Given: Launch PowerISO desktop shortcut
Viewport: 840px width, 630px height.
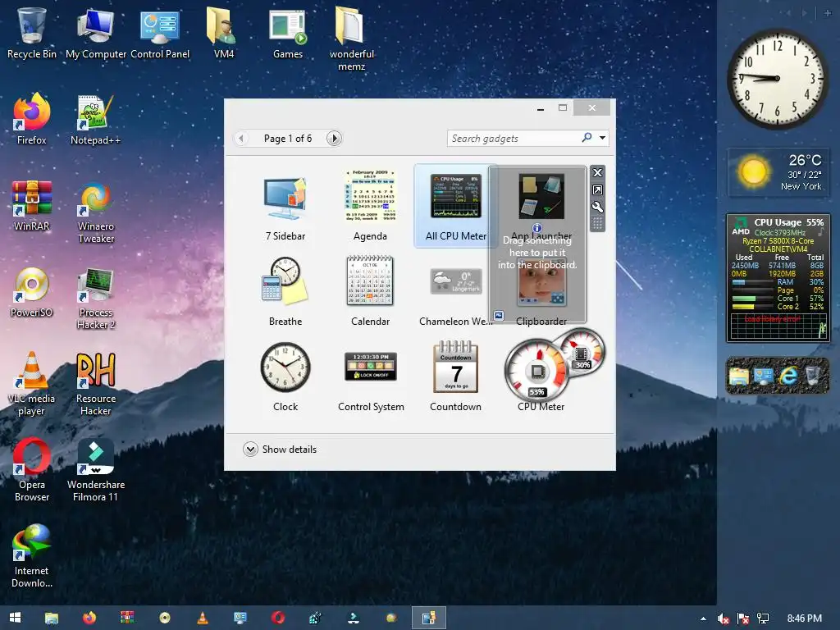Looking at the screenshot, I should tap(32, 291).
